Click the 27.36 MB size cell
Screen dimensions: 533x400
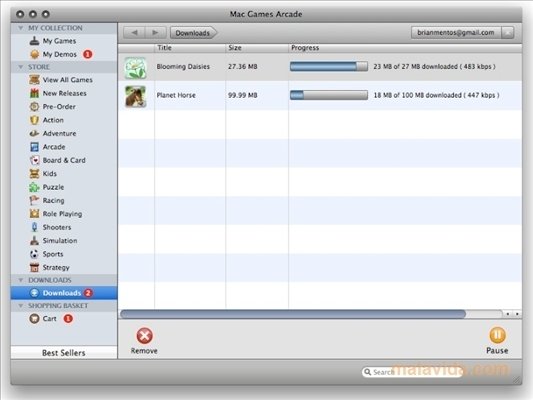click(243, 67)
